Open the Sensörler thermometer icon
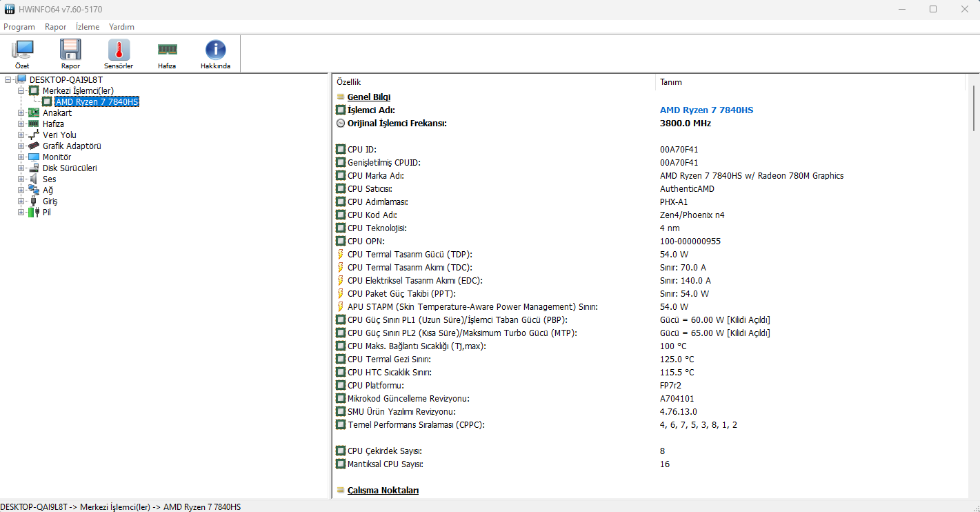The image size is (980, 512). click(x=119, y=50)
